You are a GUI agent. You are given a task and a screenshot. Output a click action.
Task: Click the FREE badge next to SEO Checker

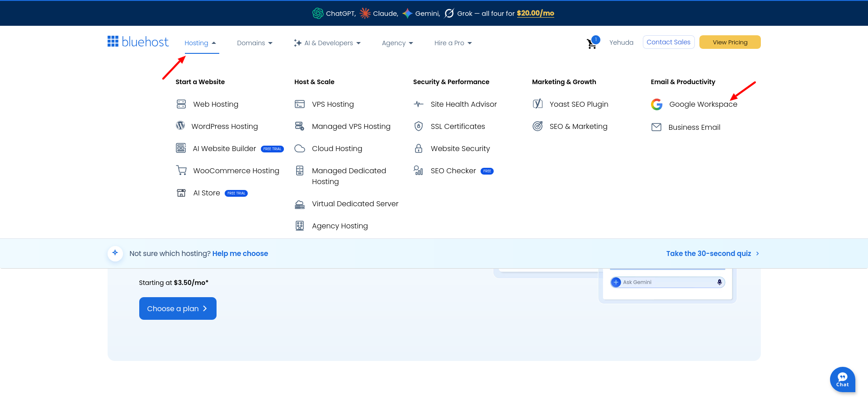point(487,171)
